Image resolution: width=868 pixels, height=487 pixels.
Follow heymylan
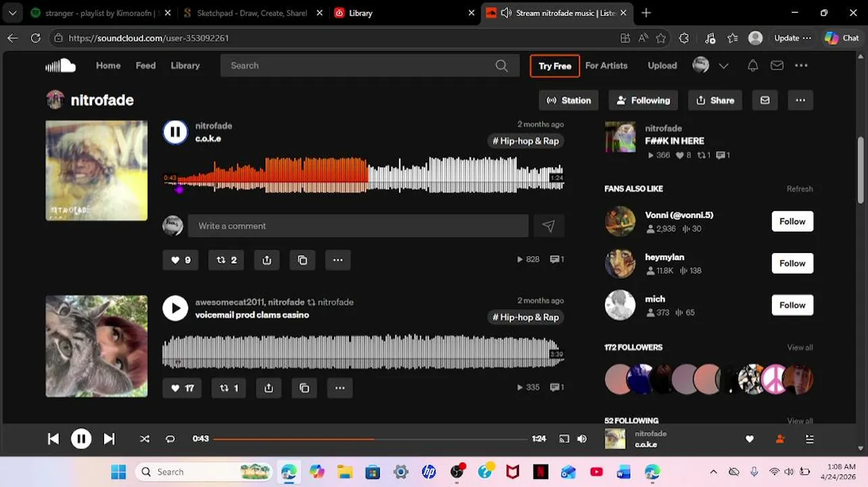792,263
